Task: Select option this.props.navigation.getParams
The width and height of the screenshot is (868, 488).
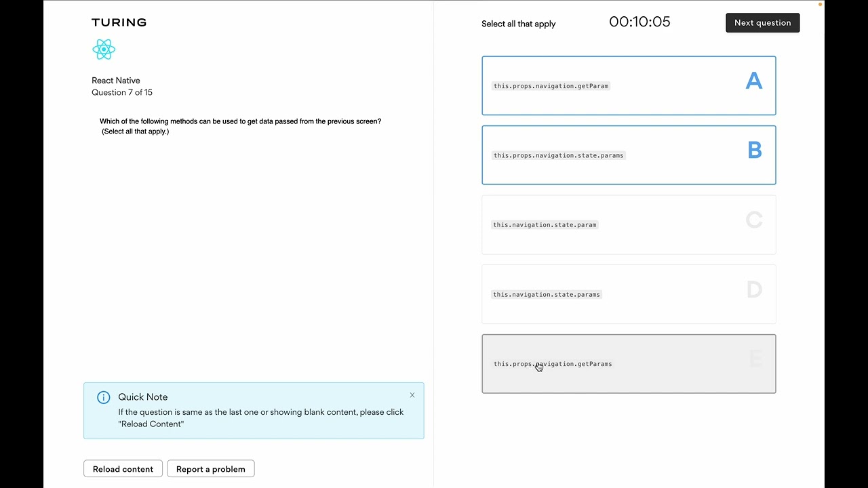Action: [628, 364]
